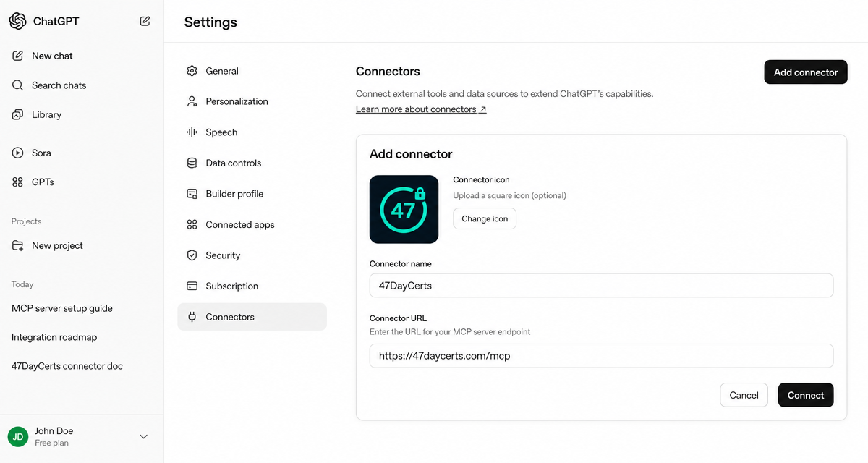This screenshot has height=463, width=868.
Task: Go to Data controls settings
Action: point(252,163)
